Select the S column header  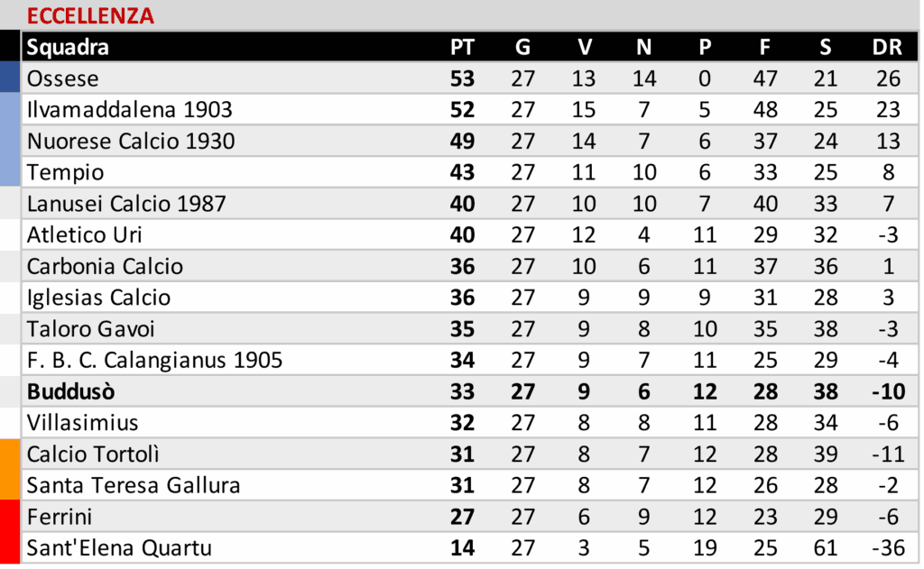coord(826,48)
